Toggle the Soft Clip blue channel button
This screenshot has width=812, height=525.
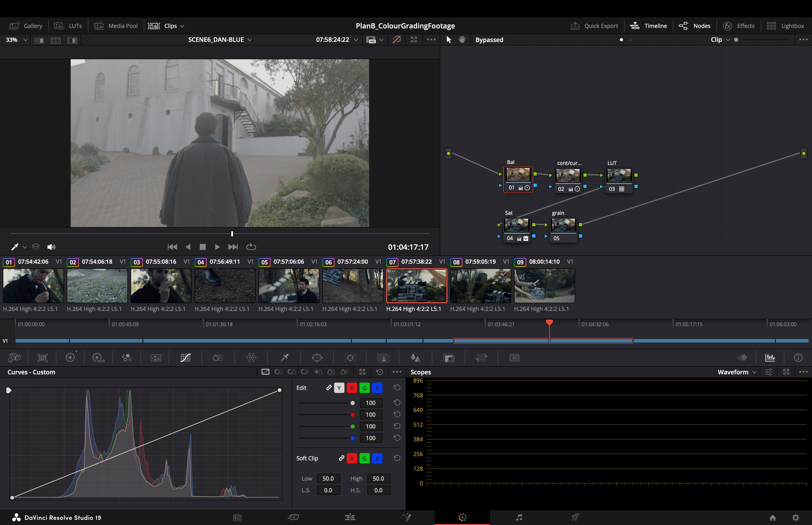tap(377, 458)
